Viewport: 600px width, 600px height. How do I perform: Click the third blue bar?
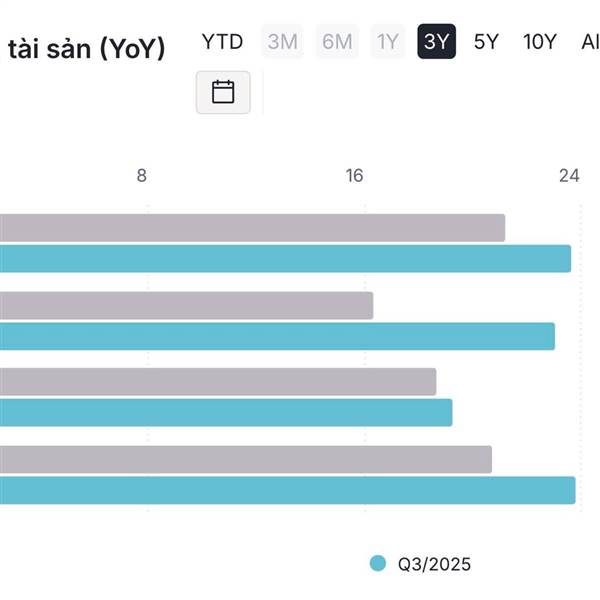[x=226, y=413]
